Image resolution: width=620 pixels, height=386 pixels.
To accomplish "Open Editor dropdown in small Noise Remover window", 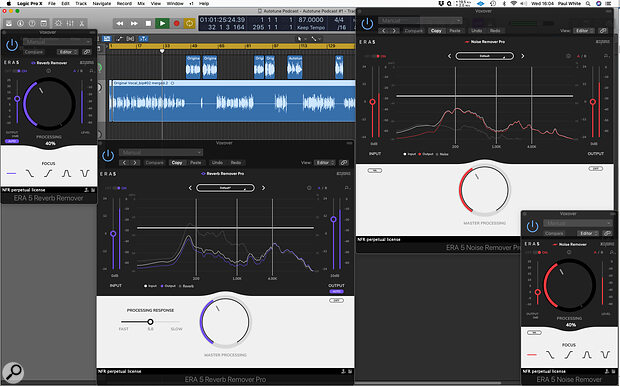I will (x=588, y=233).
